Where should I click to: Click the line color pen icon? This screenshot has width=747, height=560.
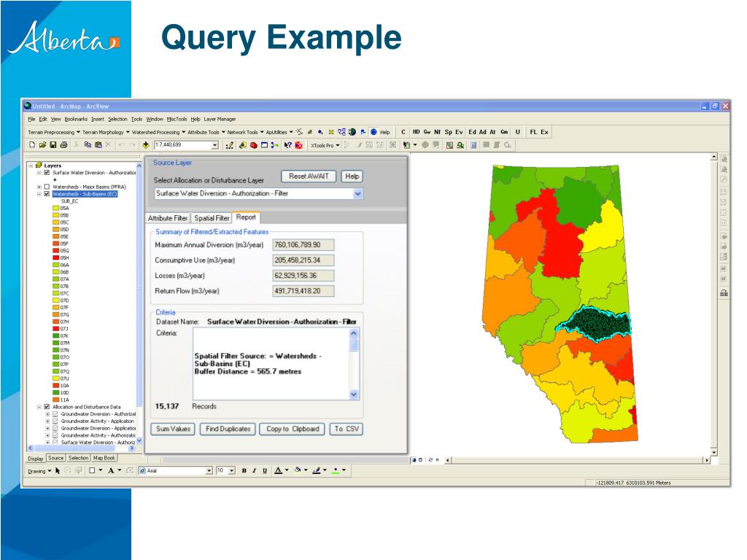coord(317,470)
